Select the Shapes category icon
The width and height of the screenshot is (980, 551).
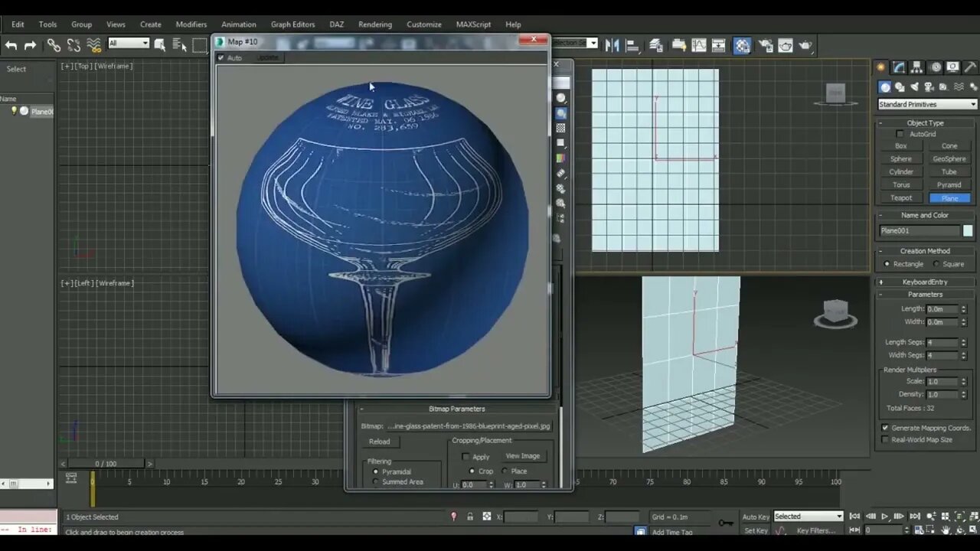(x=900, y=87)
